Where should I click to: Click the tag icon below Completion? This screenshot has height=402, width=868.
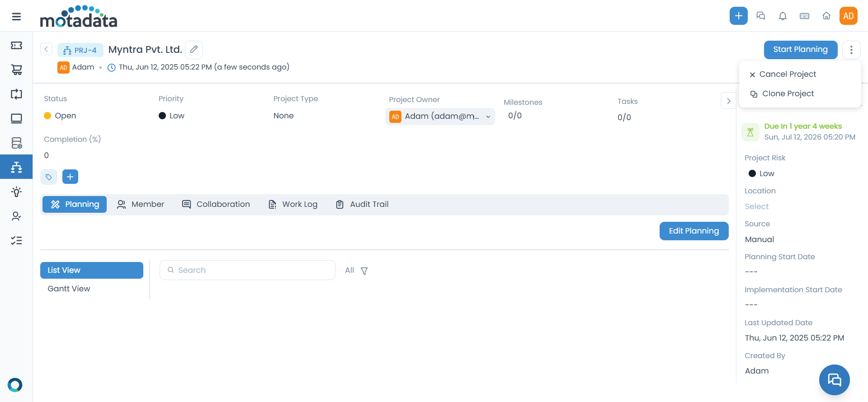(x=49, y=177)
